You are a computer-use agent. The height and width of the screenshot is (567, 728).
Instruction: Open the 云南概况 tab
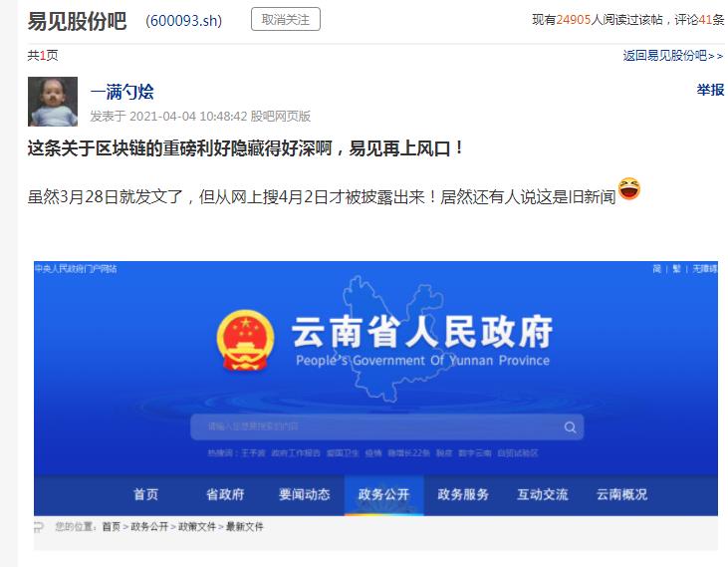point(622,494)
